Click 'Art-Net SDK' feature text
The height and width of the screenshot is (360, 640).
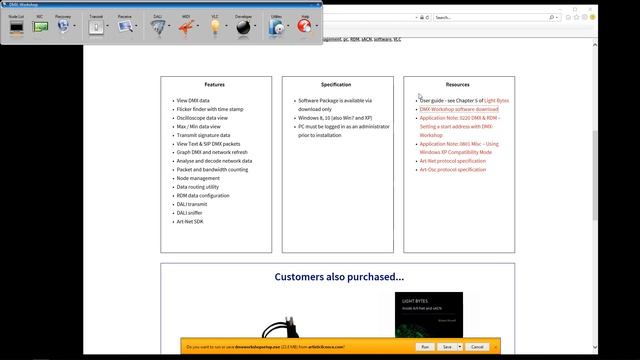click(190, 222)
